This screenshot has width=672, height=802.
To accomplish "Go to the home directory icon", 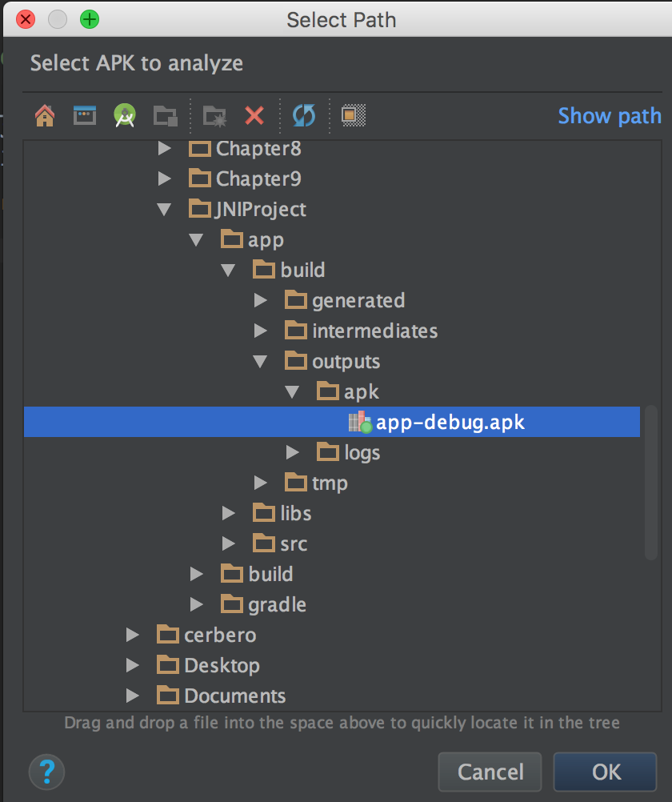I will click(x=45, y=116).
